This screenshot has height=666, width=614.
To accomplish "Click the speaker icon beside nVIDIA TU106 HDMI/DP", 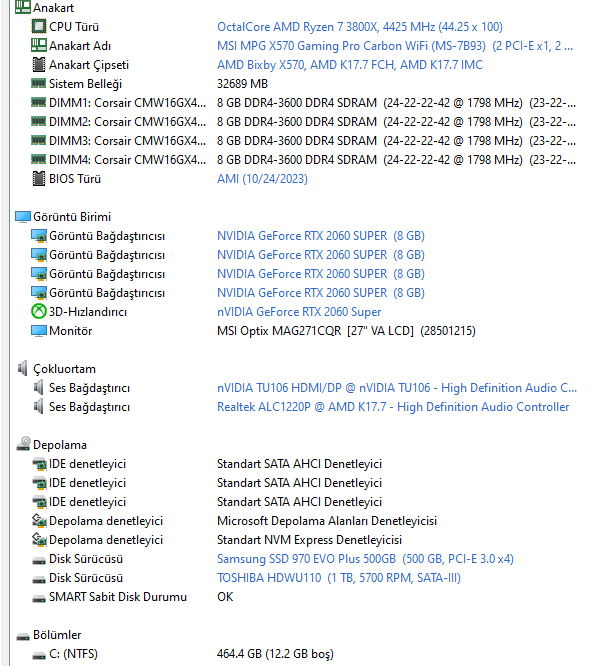I will tap(38, 387).
